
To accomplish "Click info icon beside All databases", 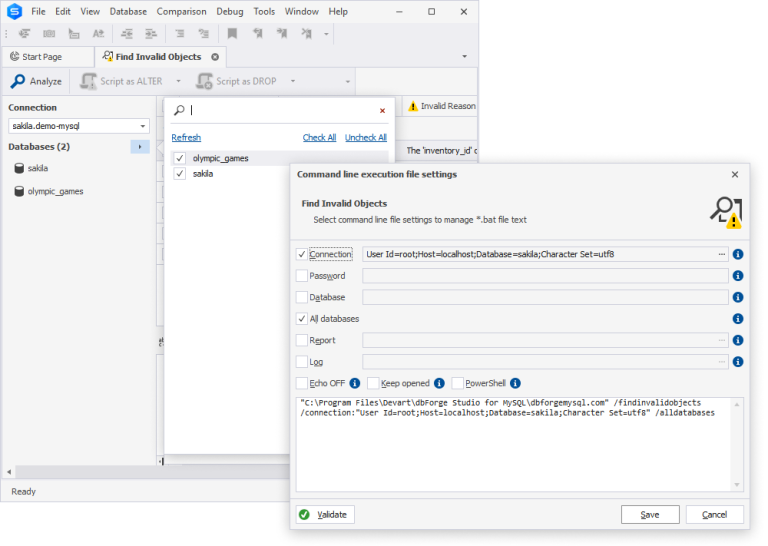I will (738, 319).
